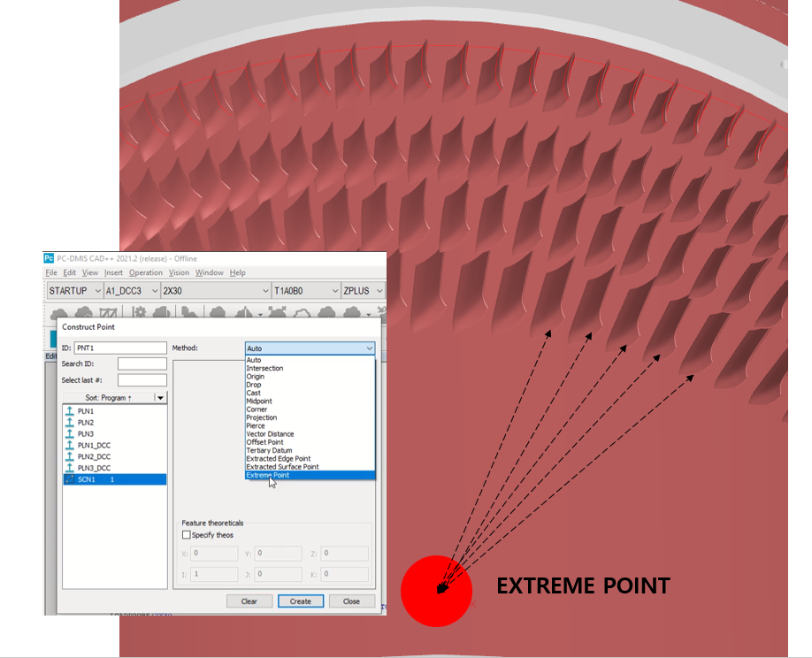Click the plane icon beside PLN1

click(x=70, y=411)
